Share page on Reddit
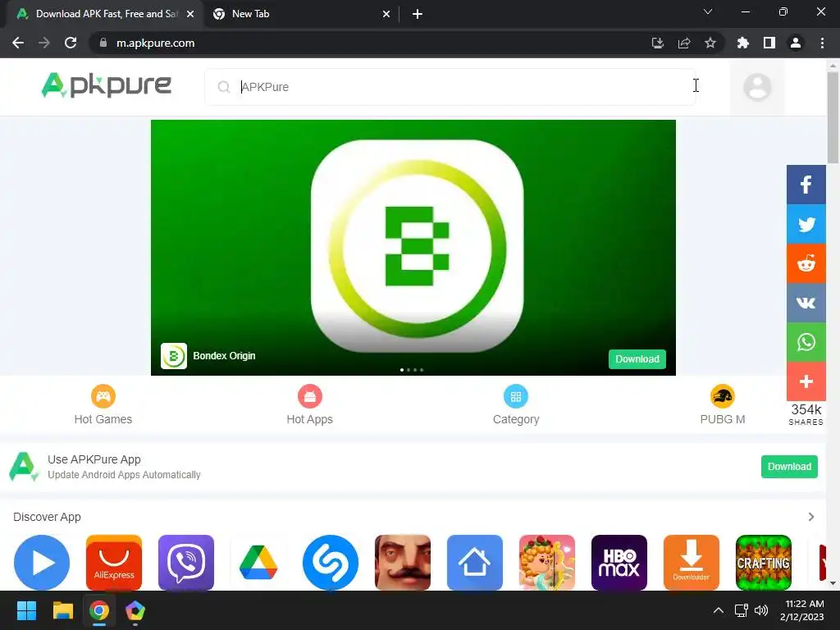This screenshot has width=840, height=630. coord(806,263)
